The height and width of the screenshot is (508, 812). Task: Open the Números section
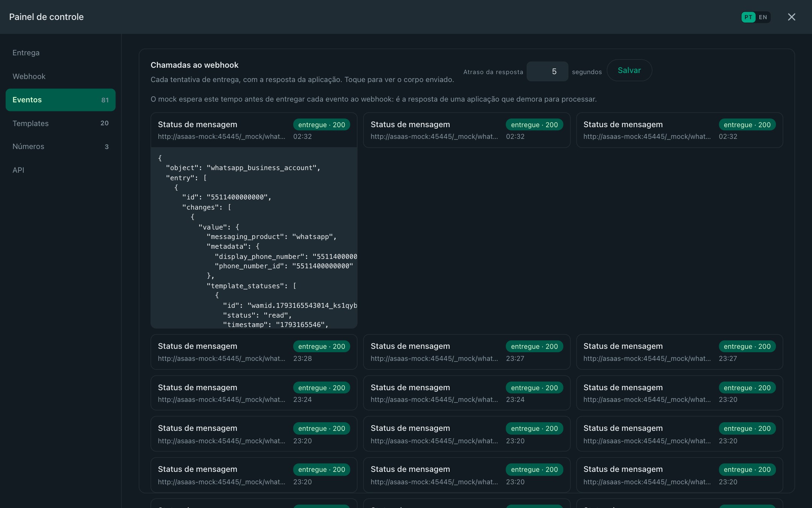(x=61, y=147)
